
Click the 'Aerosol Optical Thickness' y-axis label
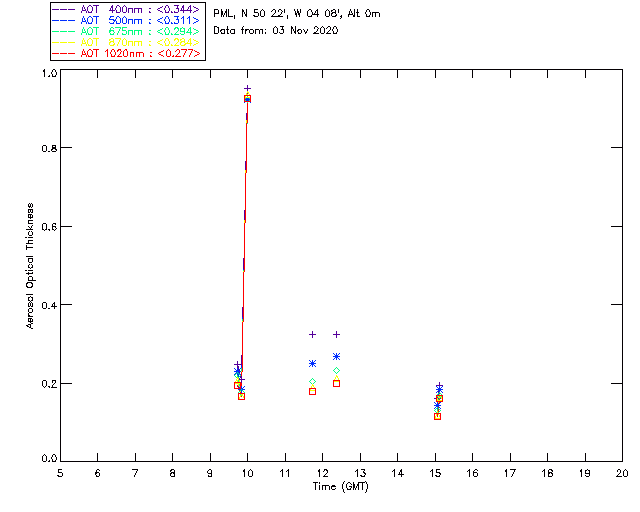[30, 266]
